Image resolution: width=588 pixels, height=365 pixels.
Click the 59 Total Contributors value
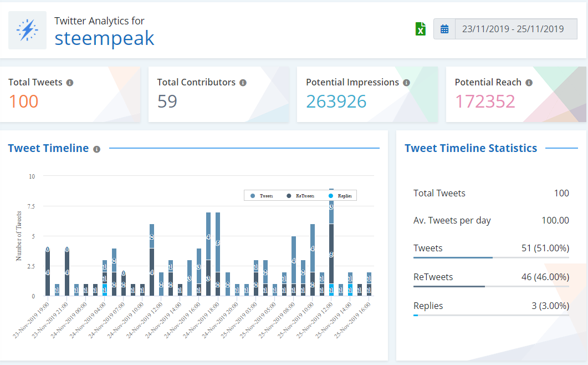tap(167, 102)
